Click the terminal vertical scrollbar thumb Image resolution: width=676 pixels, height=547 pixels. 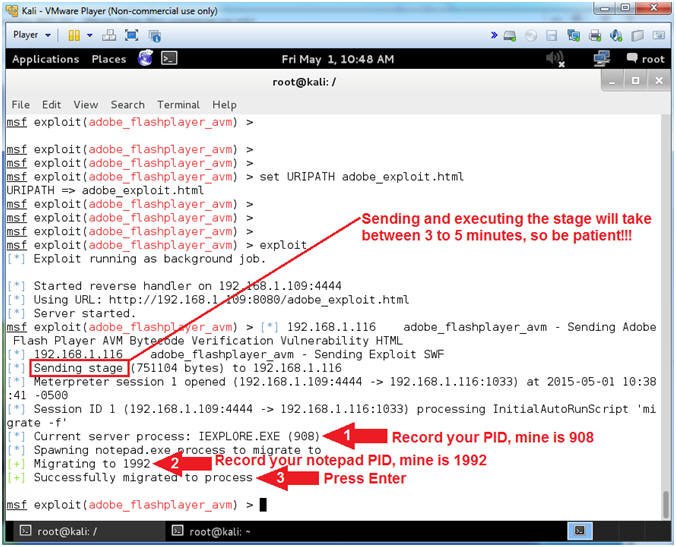pyautogui.click(x=666, y=505)
